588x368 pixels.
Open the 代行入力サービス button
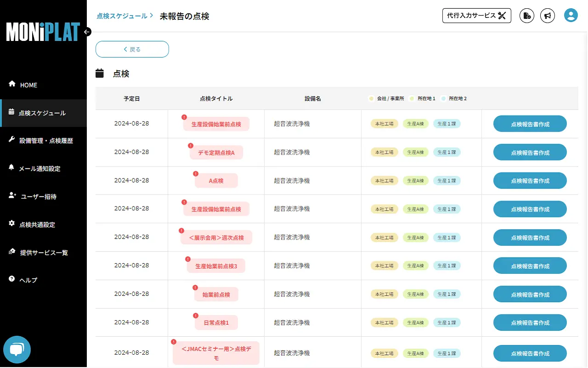476,15
